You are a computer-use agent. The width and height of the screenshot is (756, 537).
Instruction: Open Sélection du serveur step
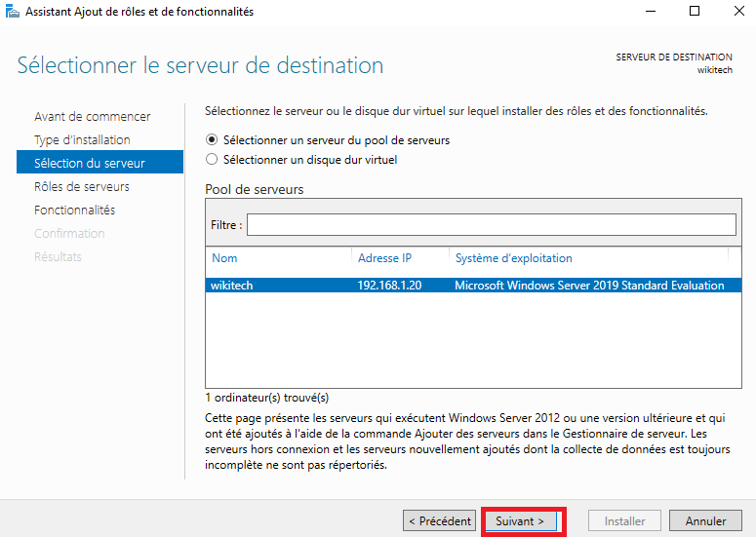[x=90, y=163]
